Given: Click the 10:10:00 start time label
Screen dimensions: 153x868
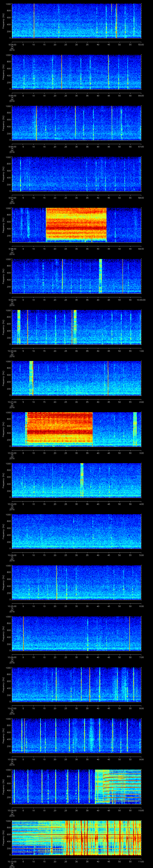Looking at the screenshot, I should 12,861.
